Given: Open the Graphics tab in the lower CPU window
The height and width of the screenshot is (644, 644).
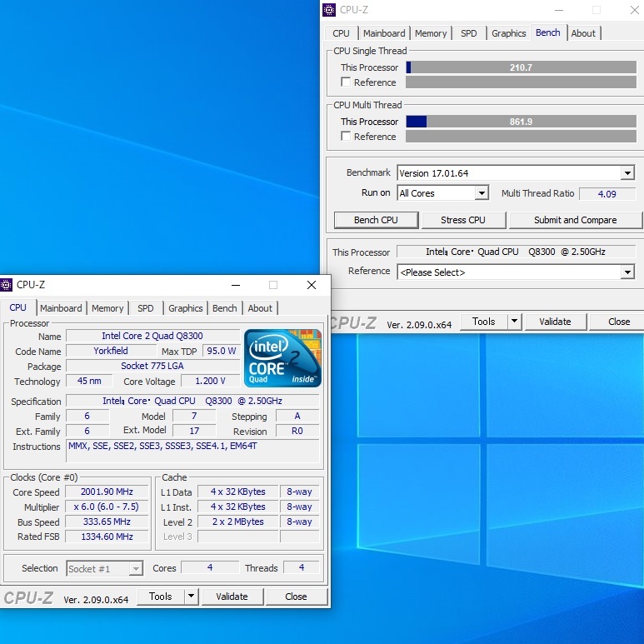Looking at the screenshot, I should 185,308.
